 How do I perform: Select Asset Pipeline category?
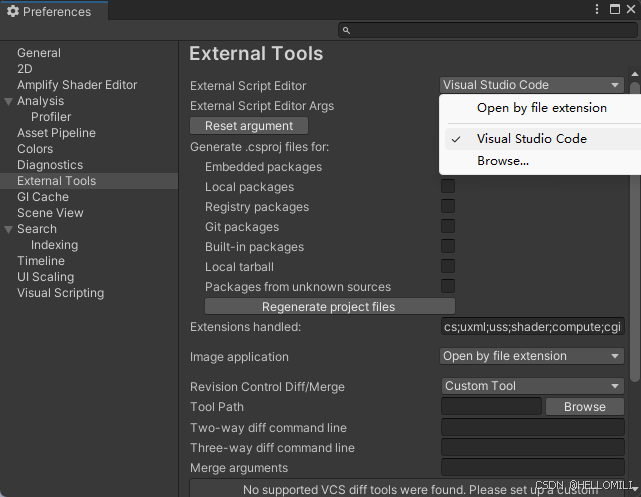[x=56, y=132]
